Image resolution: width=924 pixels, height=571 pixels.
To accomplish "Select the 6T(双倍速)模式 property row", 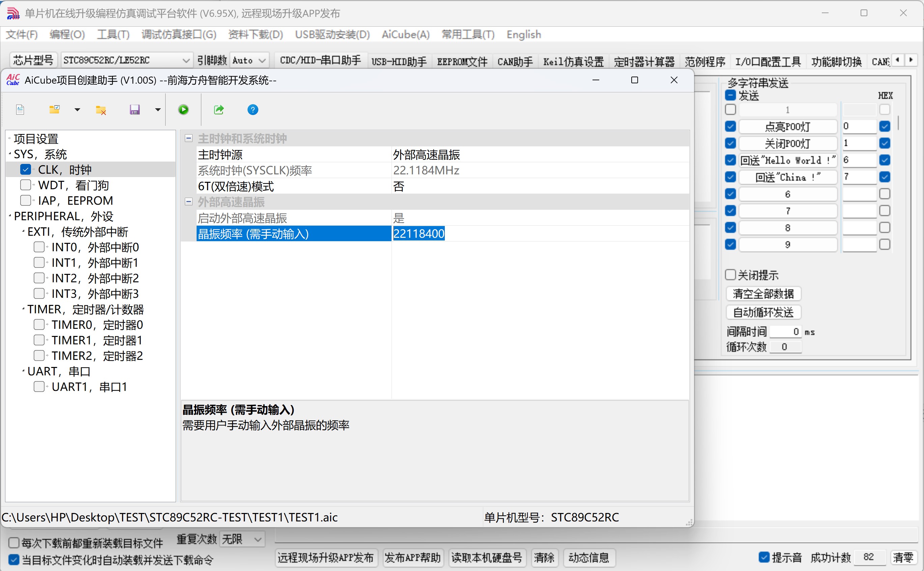I will tap(442, 186).
